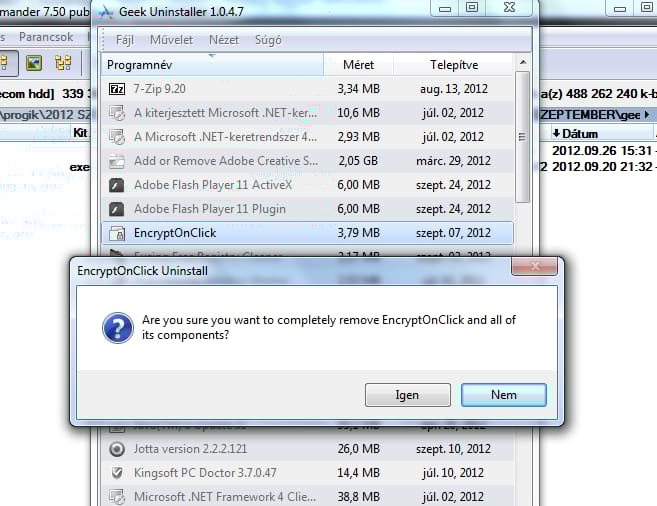Confirm removal with the Igen button

[408, 395]
